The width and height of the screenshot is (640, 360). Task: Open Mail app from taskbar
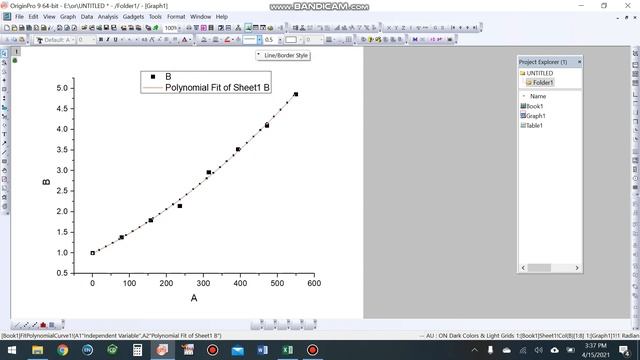[238, 350]
